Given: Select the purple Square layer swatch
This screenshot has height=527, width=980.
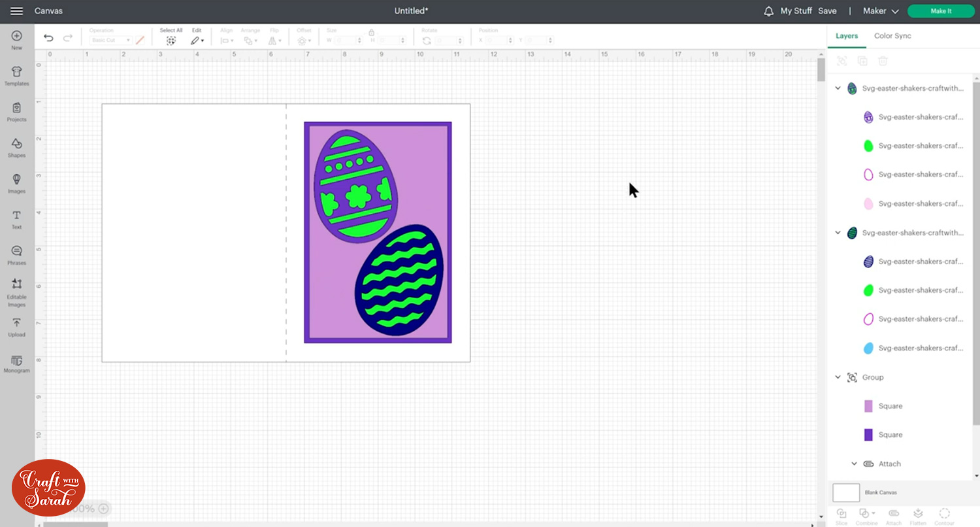Looking at the screenshot, I should [x=868, y=435].
